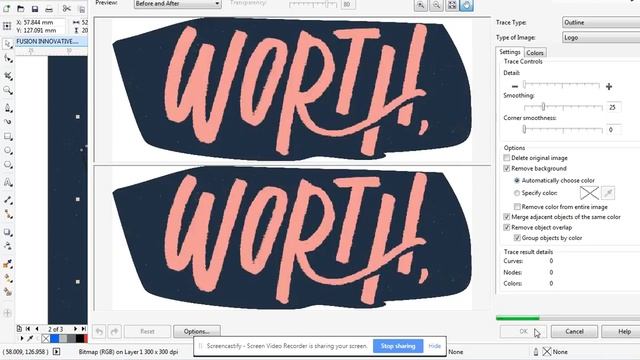Click Stop sharing in Screencastify bar
This screenshot has width=640, height=360.
coord(398,346)
